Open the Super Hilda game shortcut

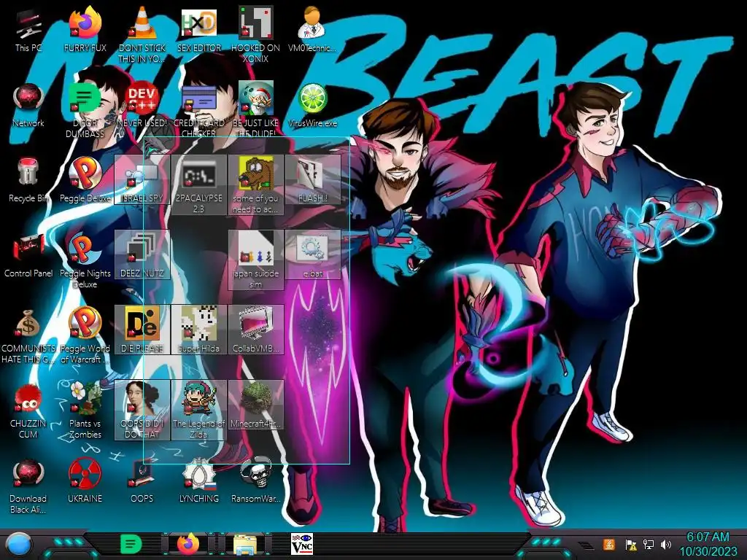[x=199, y=330]
